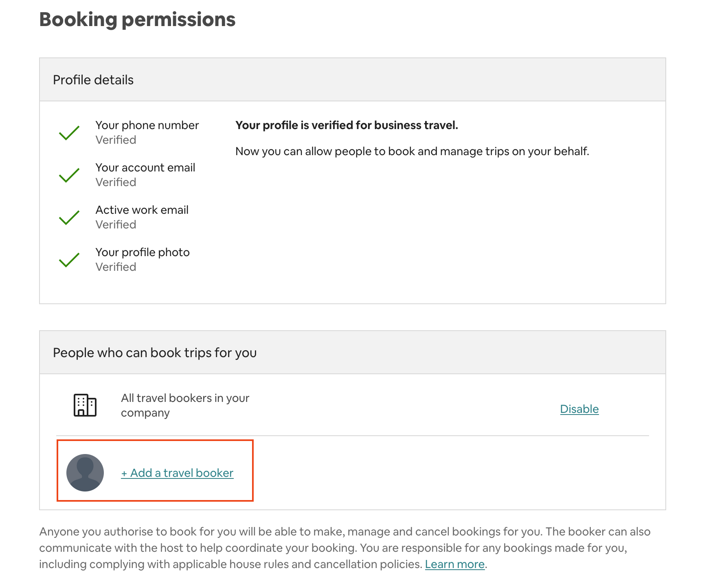The image size is (724, 588).
Task: Select the Active work email label
Action: point(142,210)
